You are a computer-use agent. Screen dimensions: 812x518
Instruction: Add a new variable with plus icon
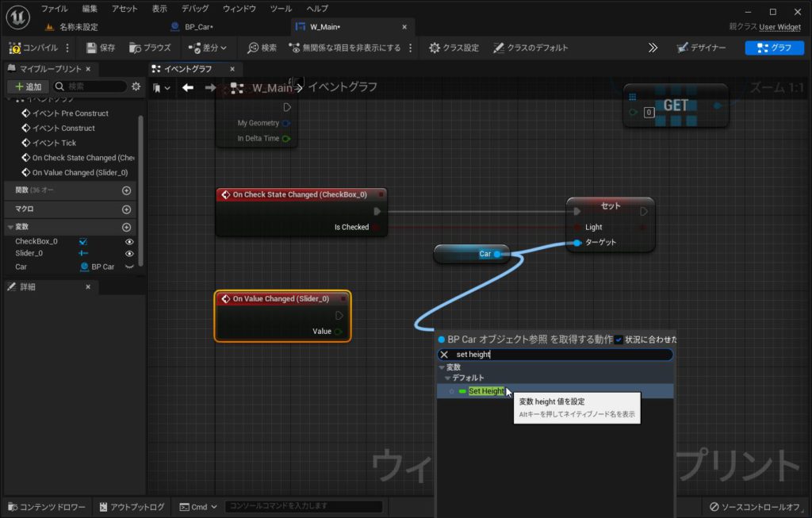(126, 228)
